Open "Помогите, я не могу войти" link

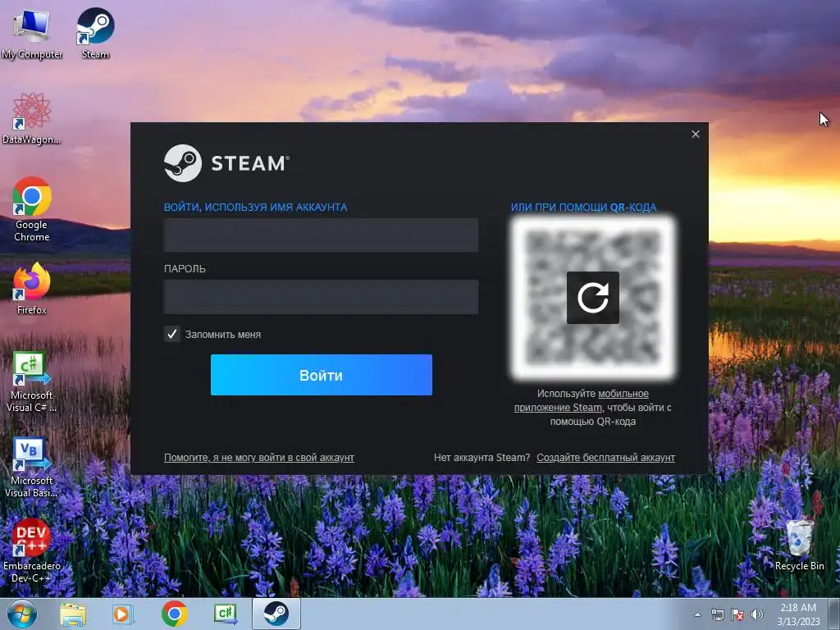258,458
